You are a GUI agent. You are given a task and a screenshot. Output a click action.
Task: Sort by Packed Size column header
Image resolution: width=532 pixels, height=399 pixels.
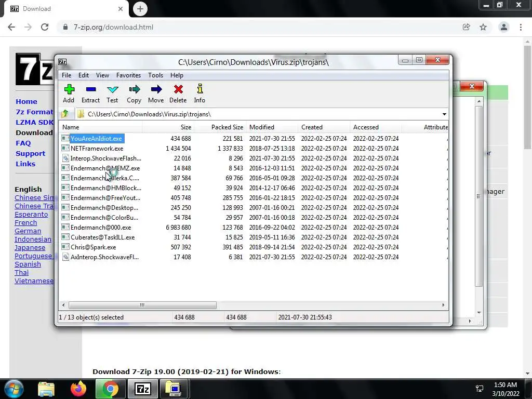click(220, 127)
